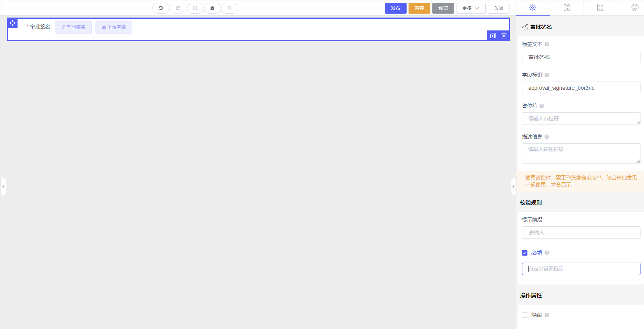Click the move handle on the component
644x329 pixels.
[12, 23]
